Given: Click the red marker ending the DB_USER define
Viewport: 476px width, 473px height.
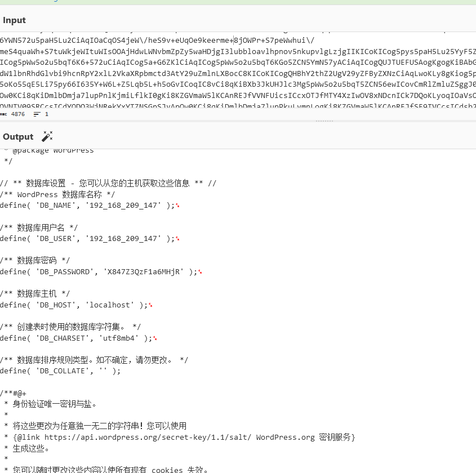Looking at the screenshot, I should click(177, 238).
